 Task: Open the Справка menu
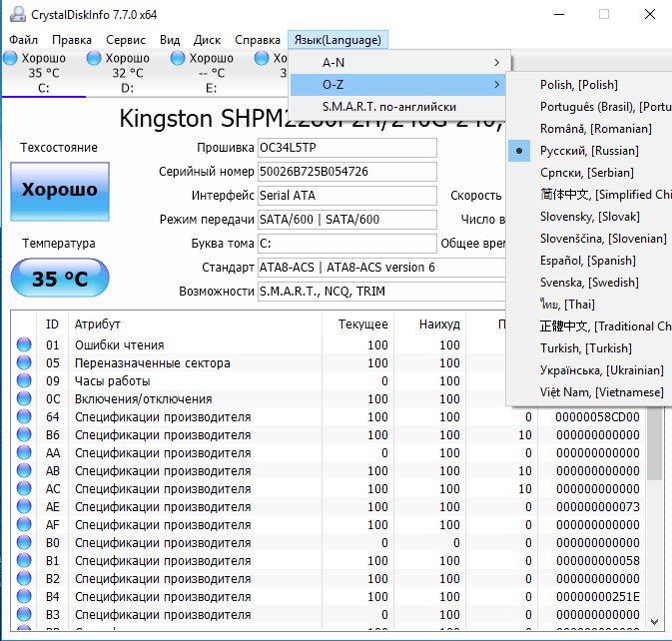[x=258, y=40]
